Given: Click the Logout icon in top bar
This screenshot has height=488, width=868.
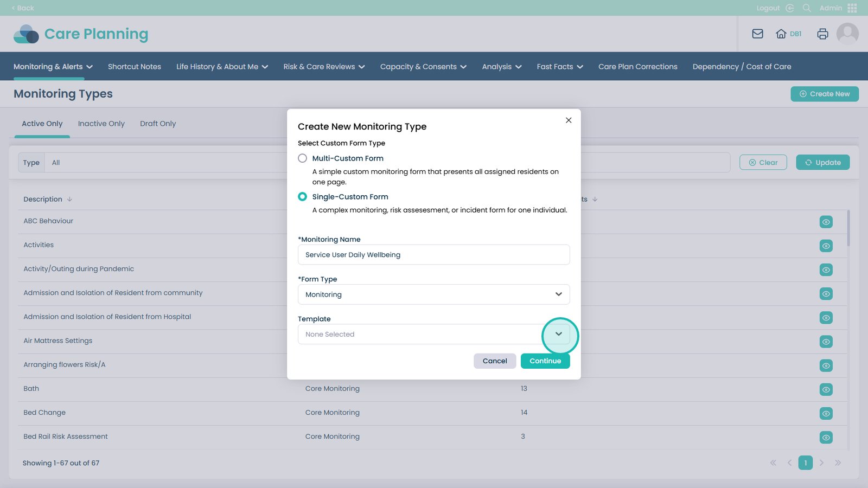Looking at the screenshot, I should pos(789,8).
